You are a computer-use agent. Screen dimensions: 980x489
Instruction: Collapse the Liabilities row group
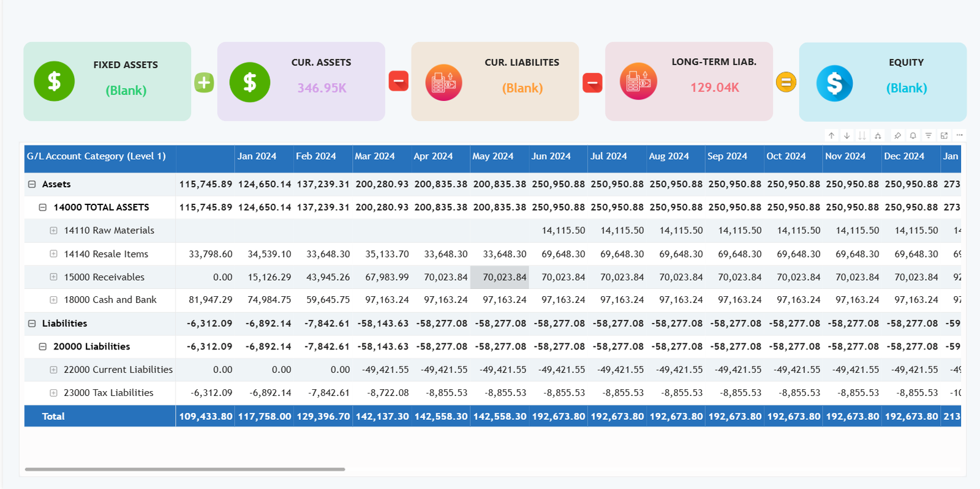click(x=32, y=324)
